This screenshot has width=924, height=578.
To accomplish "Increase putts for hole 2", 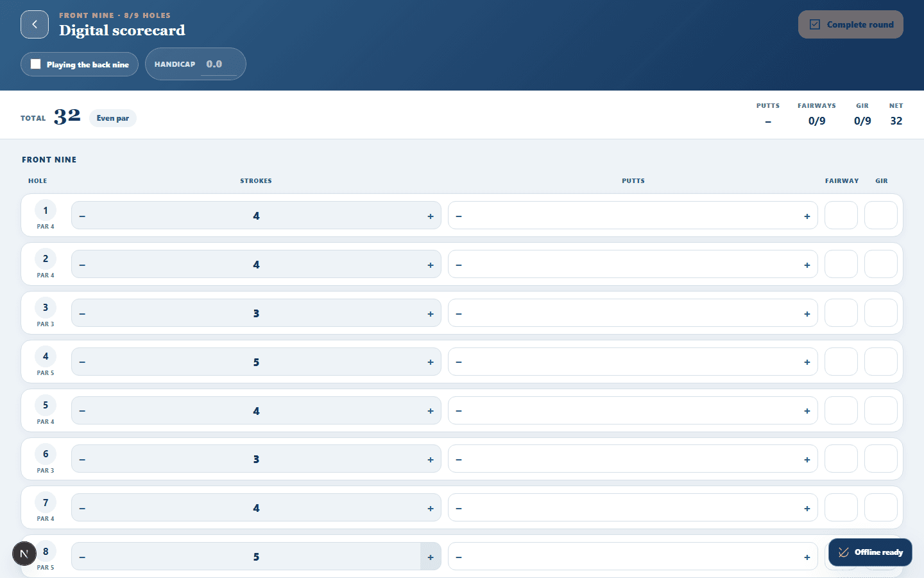I will pos(807,265).
